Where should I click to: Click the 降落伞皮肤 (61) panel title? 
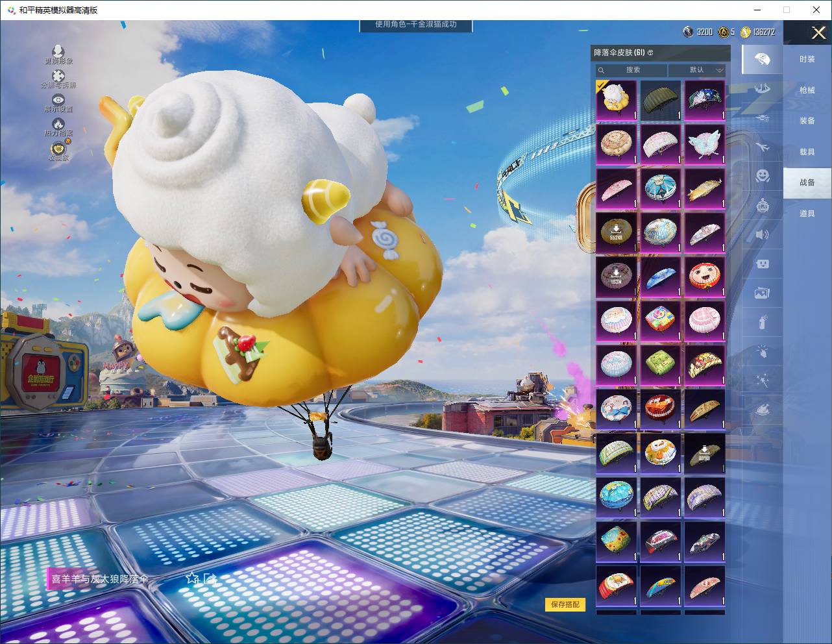[x=619, y=53]
